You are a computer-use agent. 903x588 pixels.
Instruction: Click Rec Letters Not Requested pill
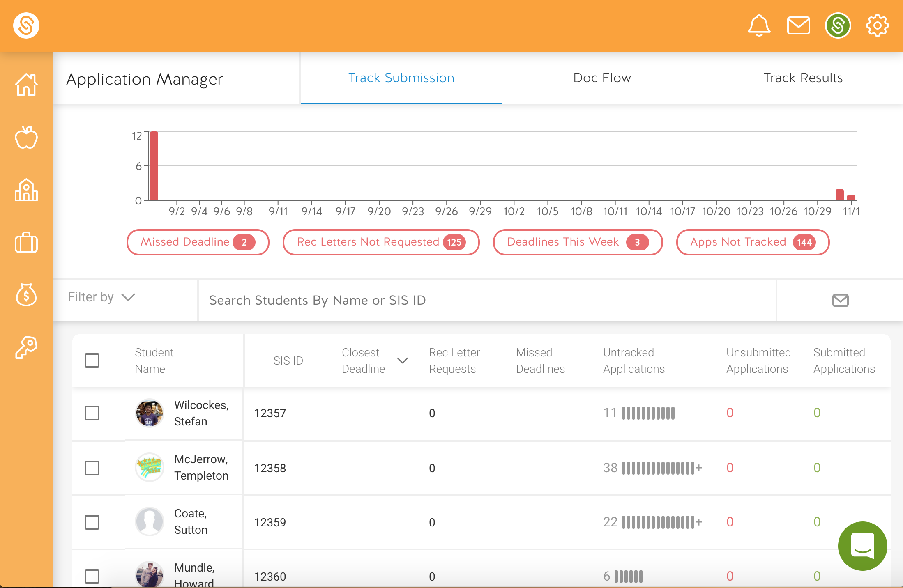(381, 242)
